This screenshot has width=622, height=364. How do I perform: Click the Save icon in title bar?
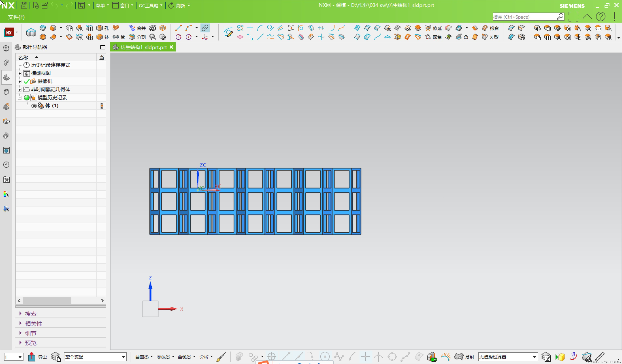coord(24,5)
